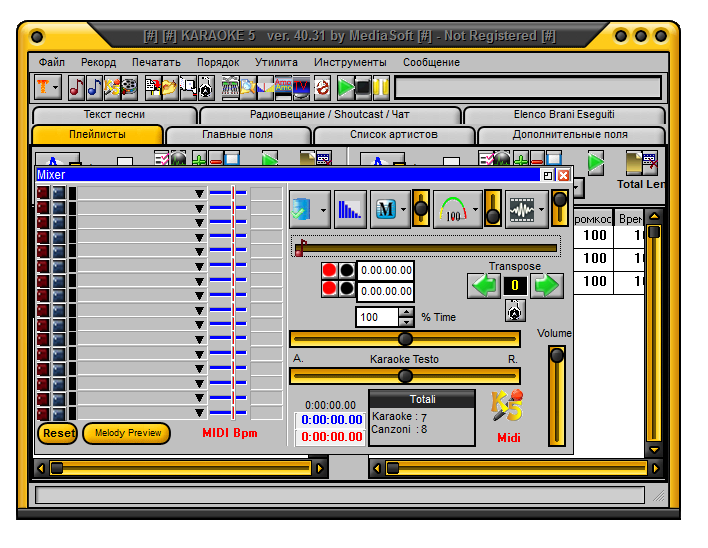Expand instrument dropdown on last mixer channel

199,413
